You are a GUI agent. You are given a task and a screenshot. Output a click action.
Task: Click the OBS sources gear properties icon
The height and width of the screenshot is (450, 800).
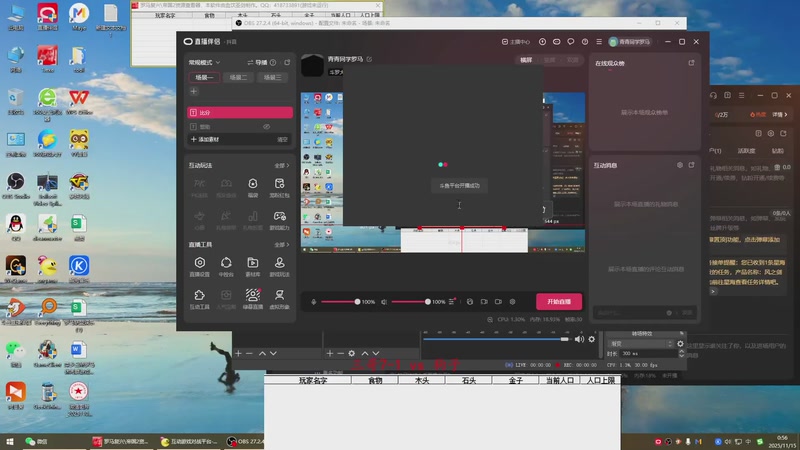pos(352,353)
